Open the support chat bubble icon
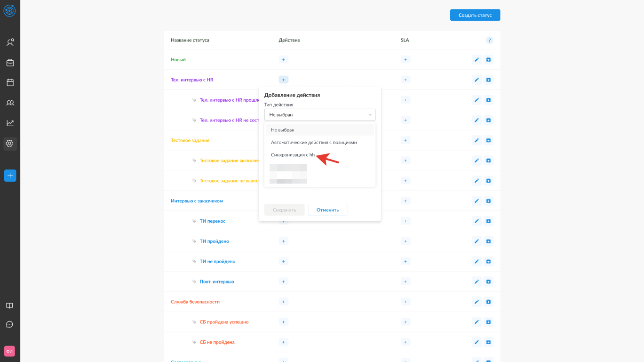The height and width of the screenshot is (362, 644). pos(9,324)
